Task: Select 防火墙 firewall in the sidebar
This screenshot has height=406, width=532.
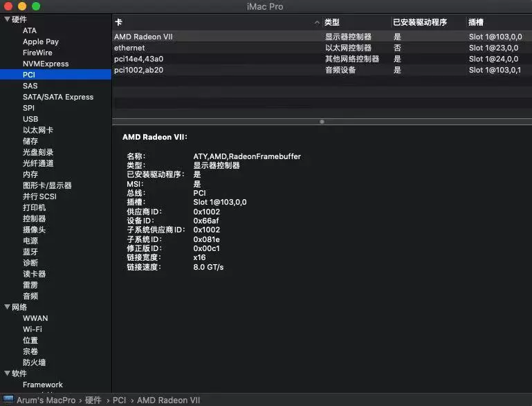Action: pyautogui.click(x=34, y=362)
